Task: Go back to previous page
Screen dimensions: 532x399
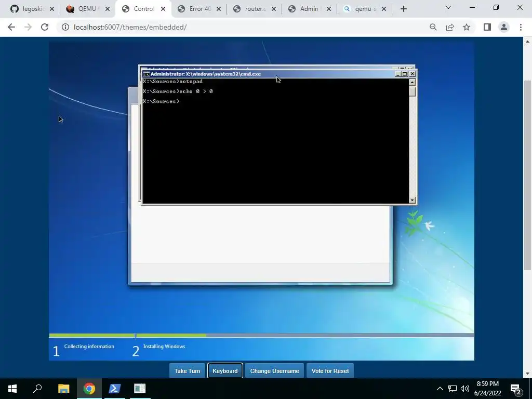Action: tap(11, 27)
